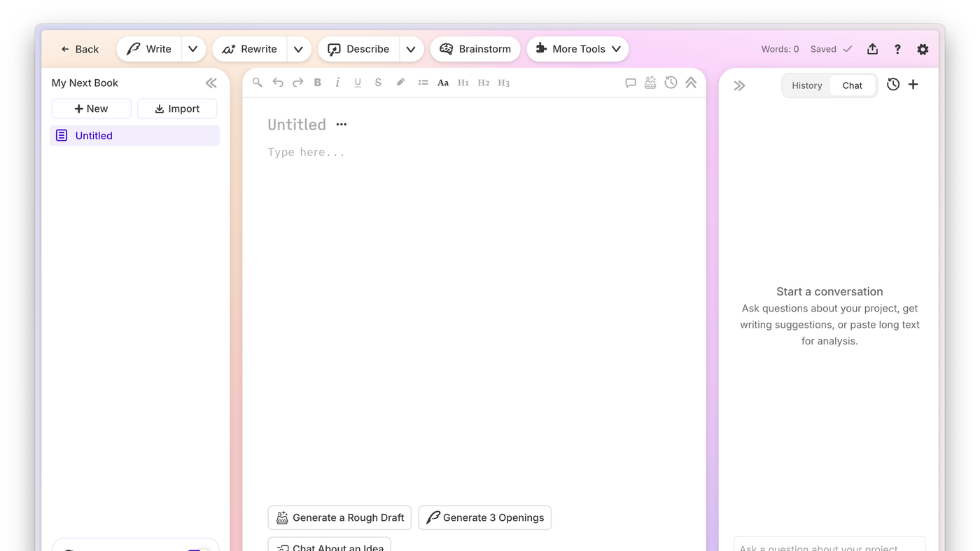This screenshot has height=551, width=980.
Task: Select the Untitled document in sidebar
Action: point(134,136)
